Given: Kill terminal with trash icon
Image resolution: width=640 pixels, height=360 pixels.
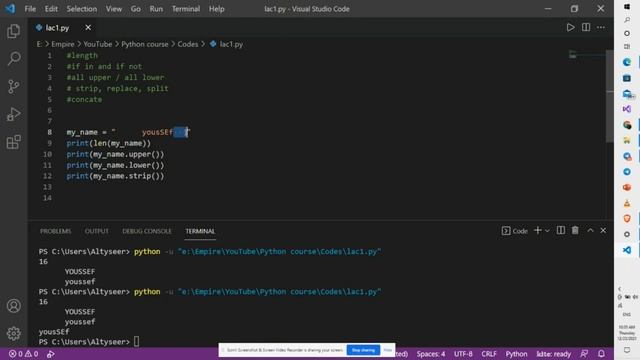Looking at the screenshot, I should coord(575,231).
